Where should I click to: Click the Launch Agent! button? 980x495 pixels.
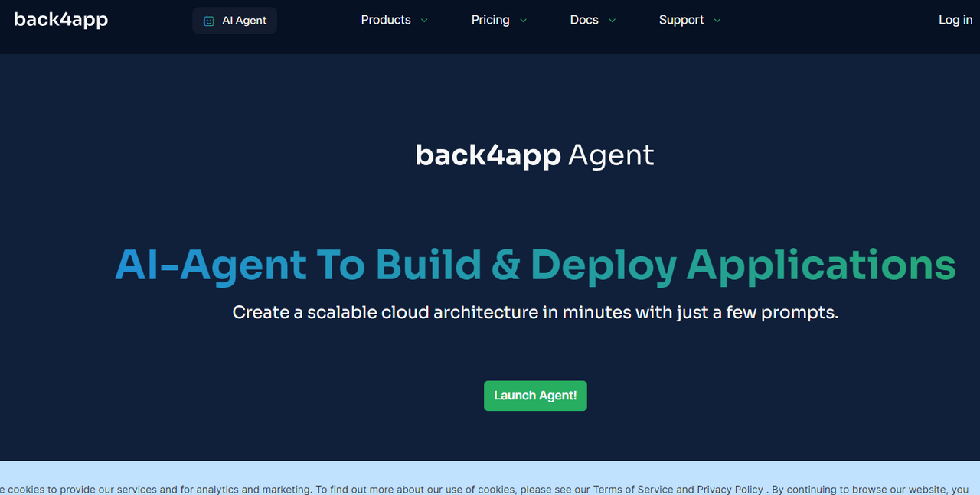click(535, 396)
